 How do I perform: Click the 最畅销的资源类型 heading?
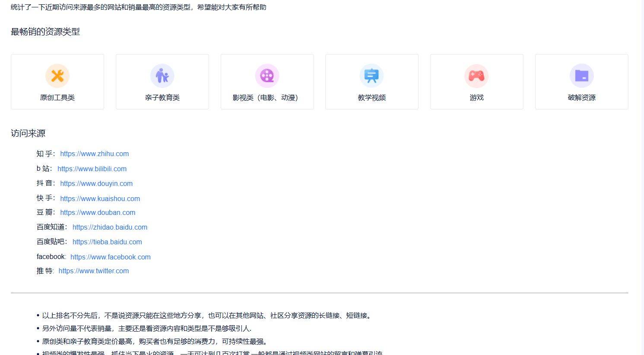click(x=45, y=32)
